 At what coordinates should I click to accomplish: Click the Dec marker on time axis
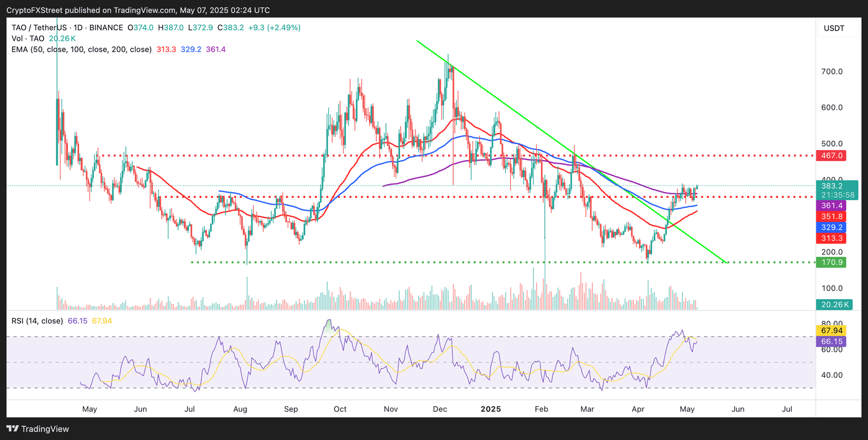pyautogui.click(x=441, y=408)
